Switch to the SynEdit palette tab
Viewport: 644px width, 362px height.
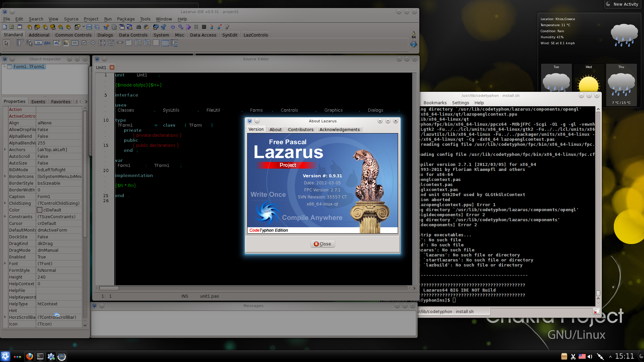pos(230,35)
